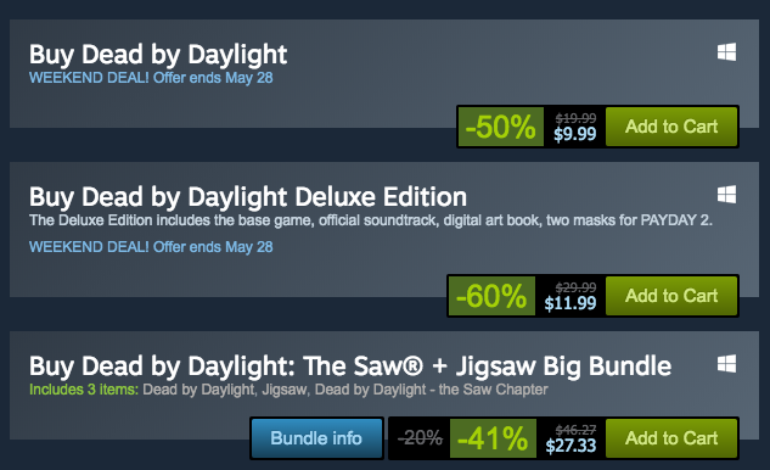Click the "Buy Dead by Daylight" heading
This screenshot has height=470, width=770.
[158, 54]
